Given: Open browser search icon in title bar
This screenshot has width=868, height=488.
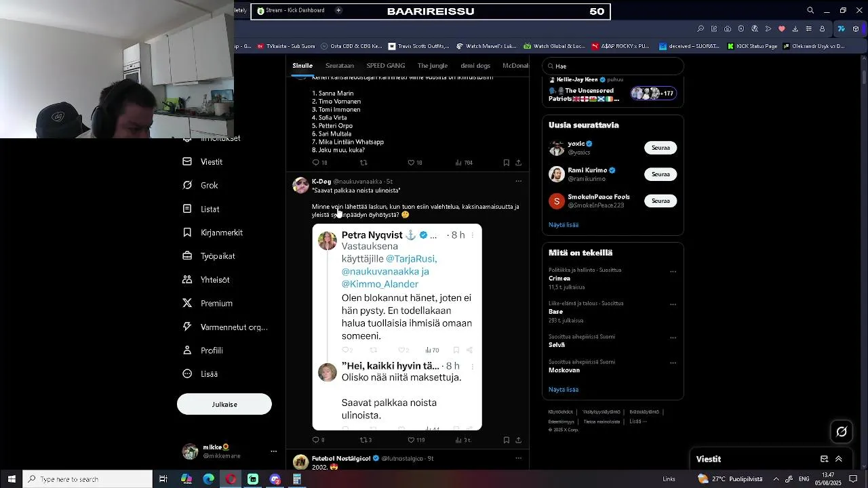Looking at the screenshot, I should [810, 11].
